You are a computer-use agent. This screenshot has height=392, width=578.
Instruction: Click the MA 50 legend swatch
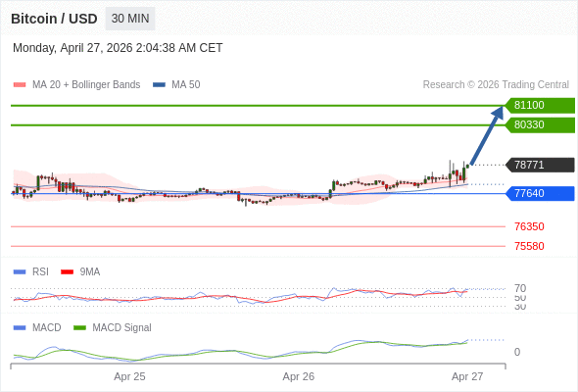(x=159, y=85)
